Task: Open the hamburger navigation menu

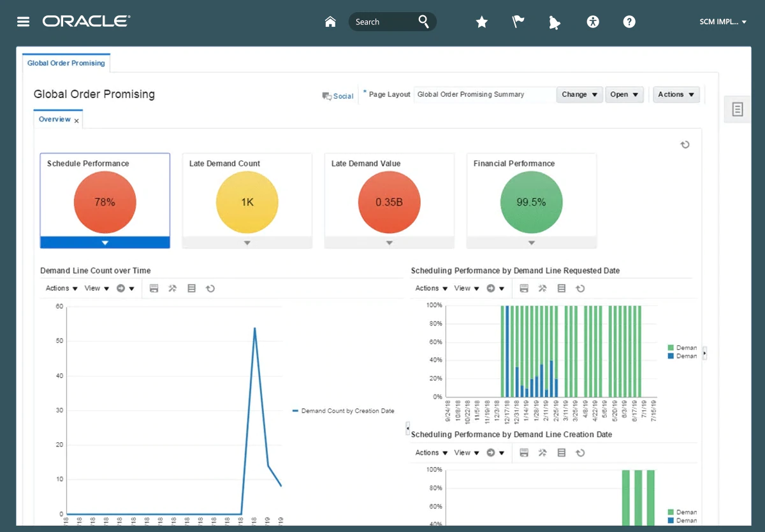Action: 24,22
